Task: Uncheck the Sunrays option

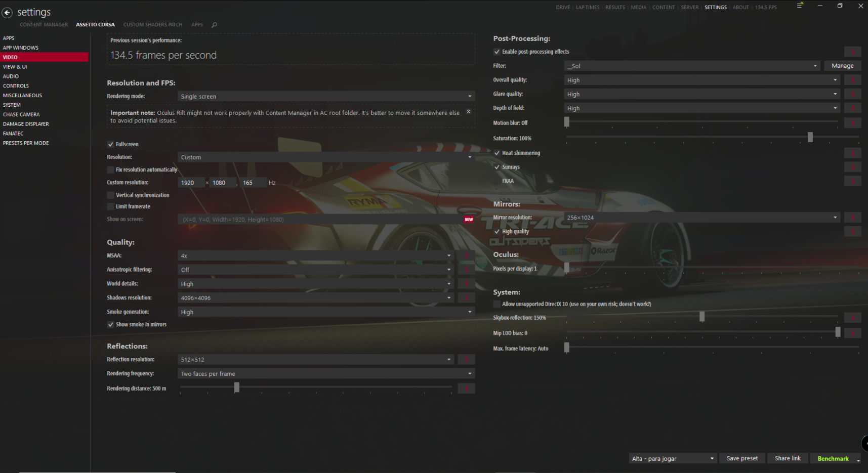Action: [x=497, y=167]
